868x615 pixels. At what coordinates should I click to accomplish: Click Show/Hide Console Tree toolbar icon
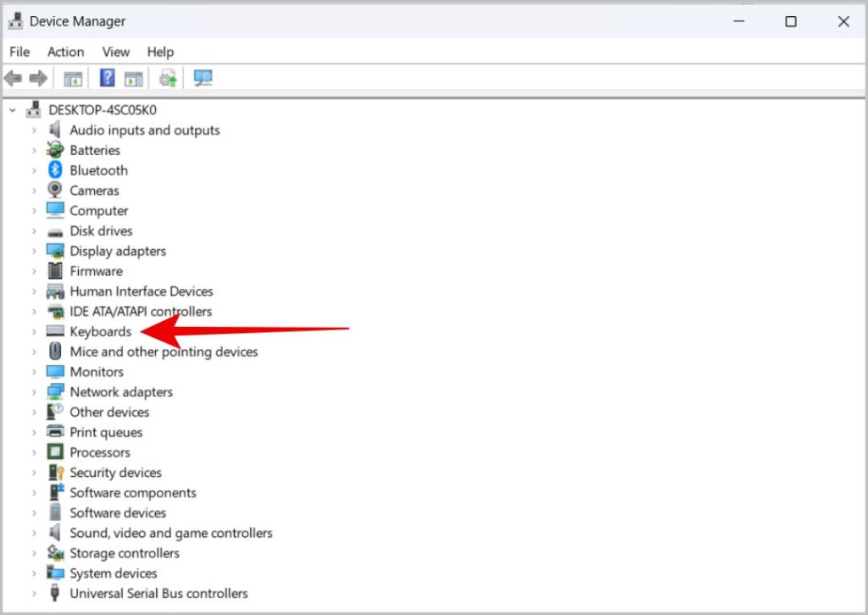(73, 79)
